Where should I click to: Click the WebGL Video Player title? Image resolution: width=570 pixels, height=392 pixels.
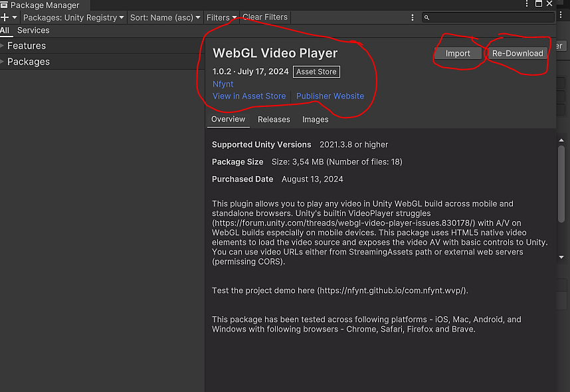(x=275, y=53)
